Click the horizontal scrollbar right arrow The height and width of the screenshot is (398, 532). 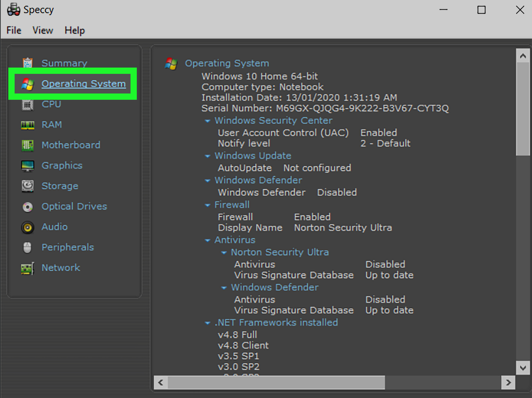(x=508, y=382)
